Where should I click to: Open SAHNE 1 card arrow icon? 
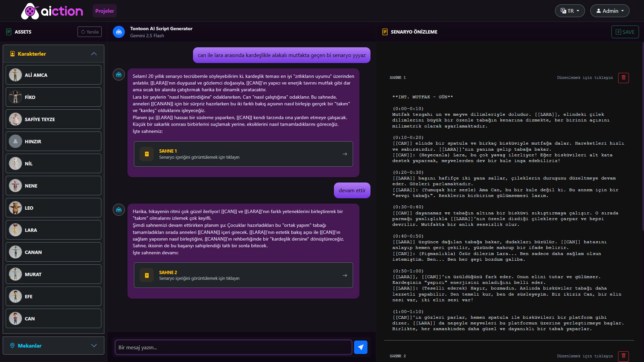pos(345,154)
